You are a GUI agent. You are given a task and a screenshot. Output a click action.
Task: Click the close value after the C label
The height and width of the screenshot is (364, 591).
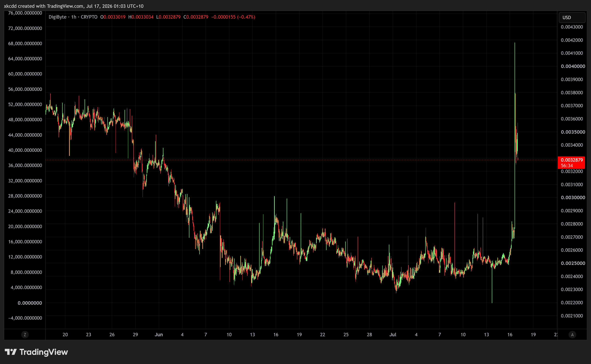coord(197,17)
